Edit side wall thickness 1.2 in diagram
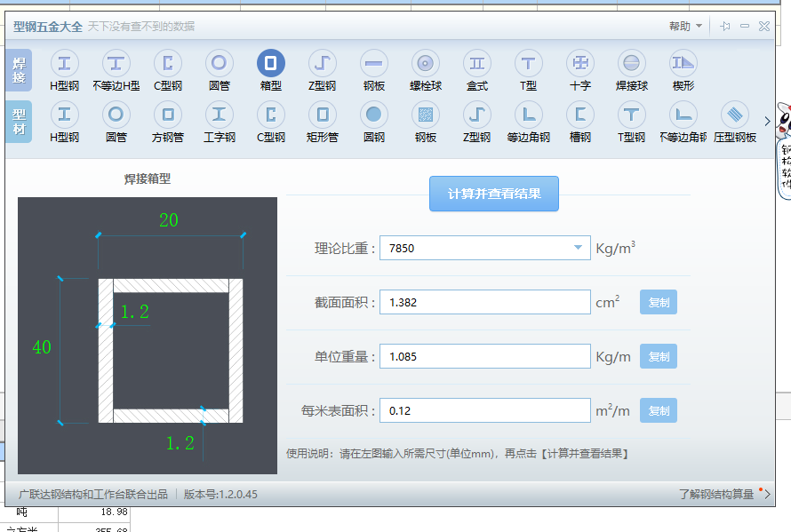Screen dimensions: 791x532 coord(135,312)
